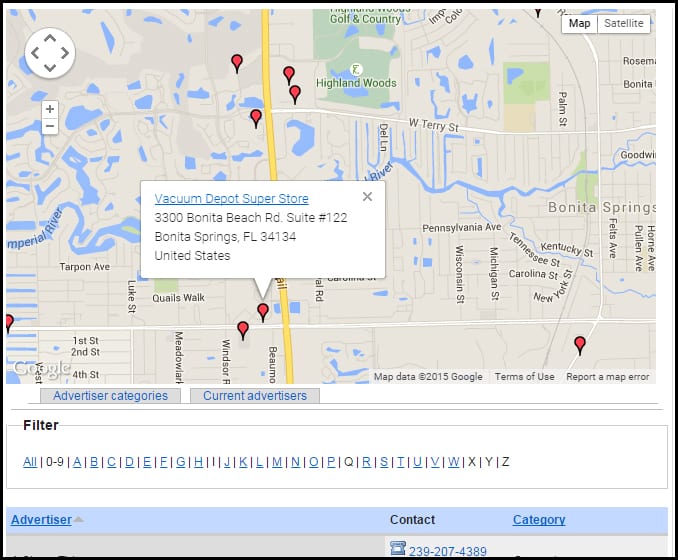Switch to standard Map view
This screenshot has height=560, width=678.
tap(579, 23)
